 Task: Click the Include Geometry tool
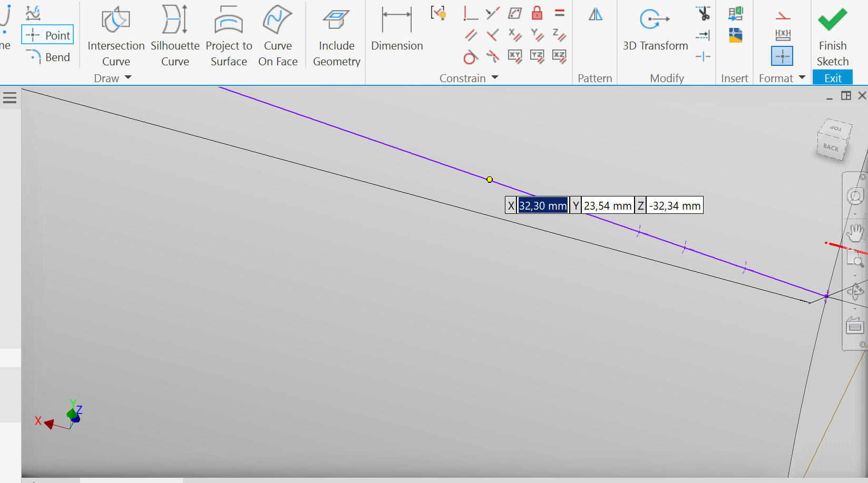click(x=336, y=34)
